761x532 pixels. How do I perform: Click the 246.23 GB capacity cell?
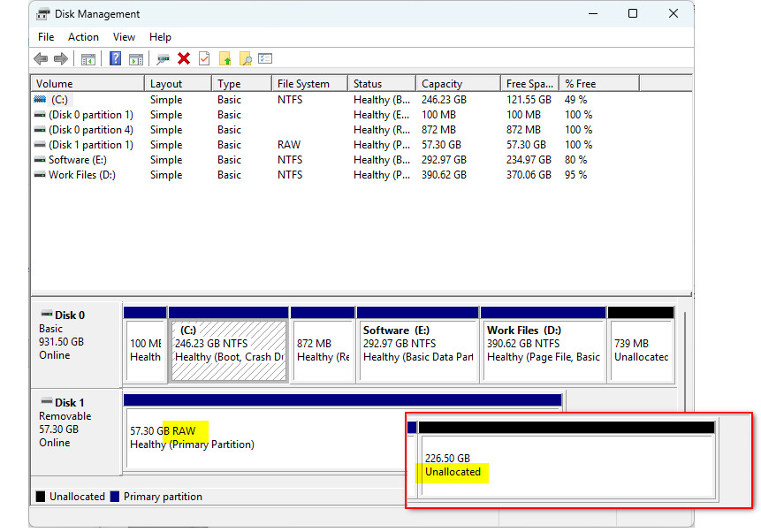pyautogui.click(x=444, y=100)
